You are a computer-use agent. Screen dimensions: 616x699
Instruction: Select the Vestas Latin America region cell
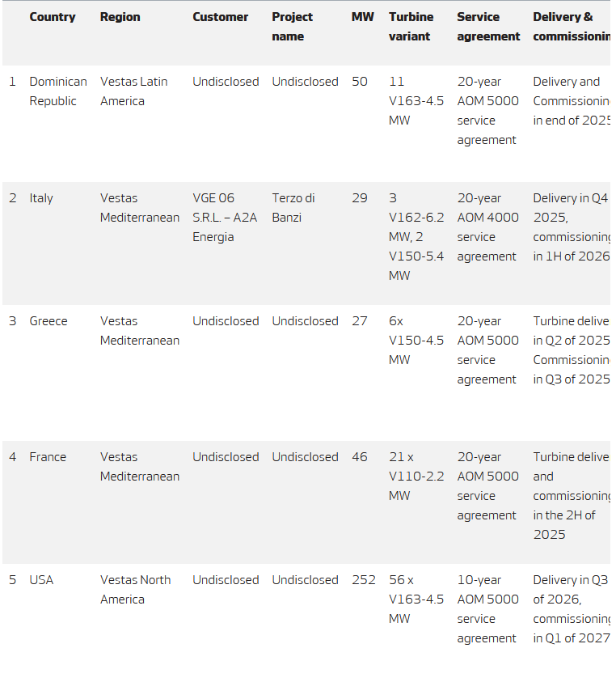click(133, 91)
